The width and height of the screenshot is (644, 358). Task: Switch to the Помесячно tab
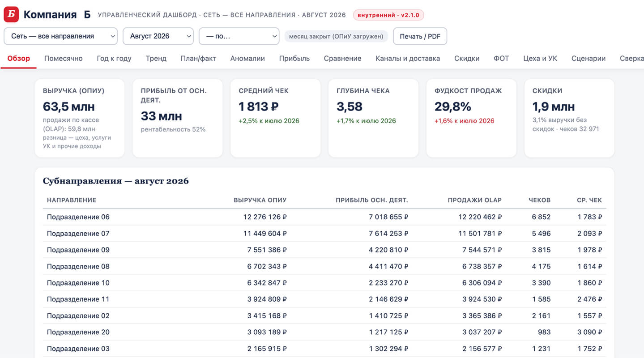pos(64,58)
